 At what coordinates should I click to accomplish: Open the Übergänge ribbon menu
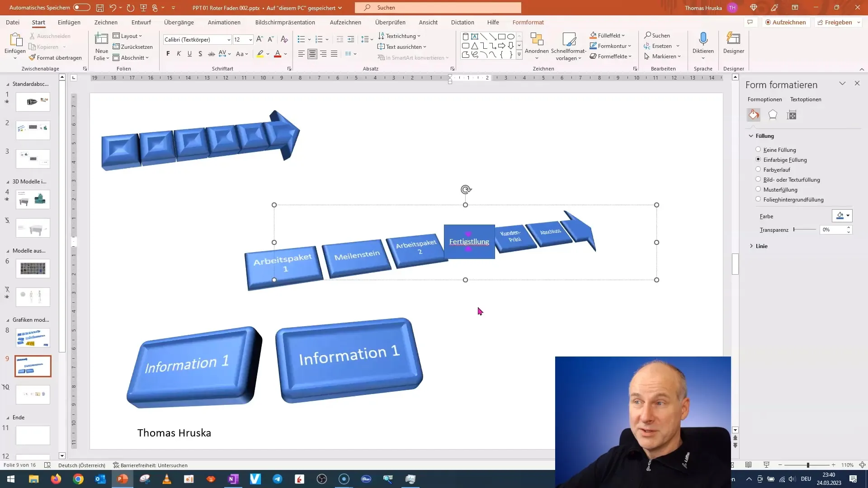(179, 22)
